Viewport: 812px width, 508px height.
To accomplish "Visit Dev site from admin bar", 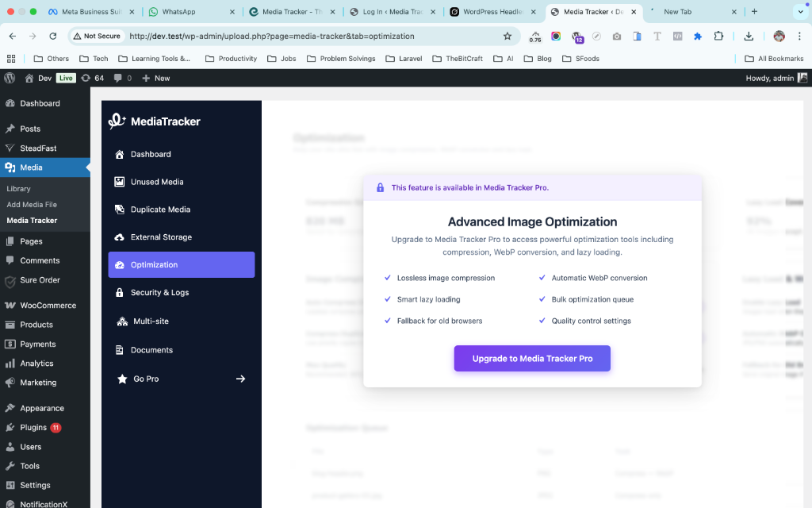I will tap(39, 79).
